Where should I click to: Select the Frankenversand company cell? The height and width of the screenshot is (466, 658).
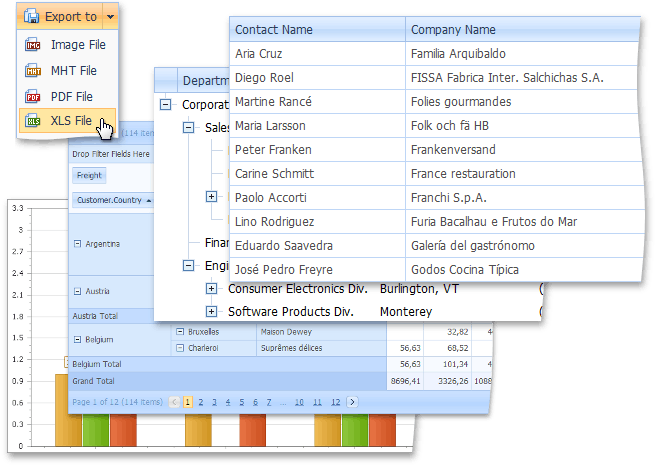[x=523, y=149]
